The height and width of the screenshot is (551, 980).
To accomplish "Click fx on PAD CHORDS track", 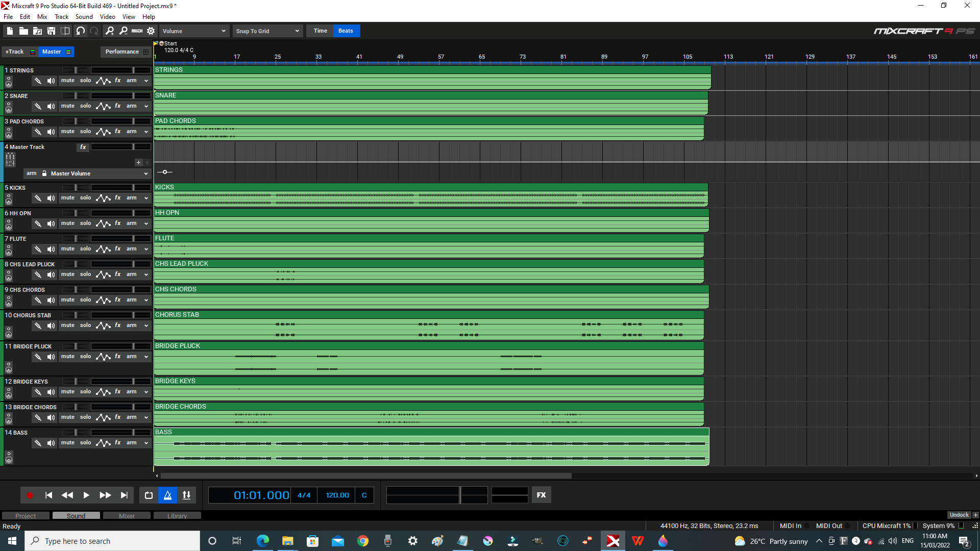I will (118, 132).
